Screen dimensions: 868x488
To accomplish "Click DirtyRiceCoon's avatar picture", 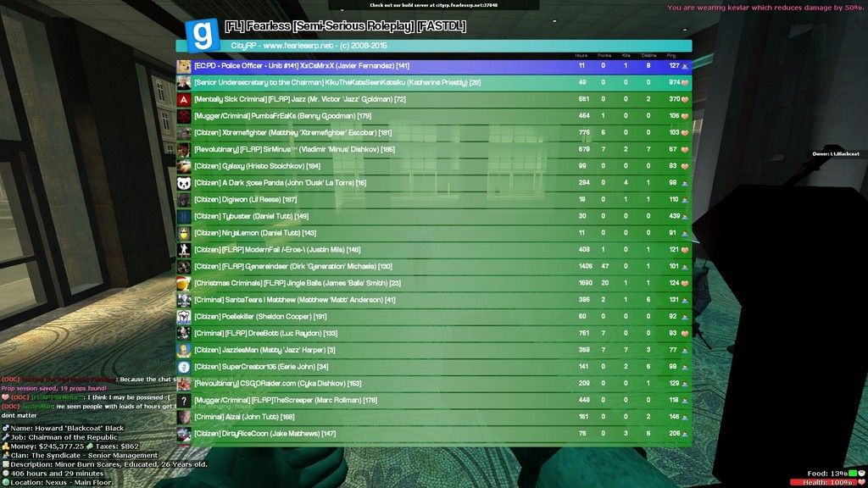I will [184, 434].
